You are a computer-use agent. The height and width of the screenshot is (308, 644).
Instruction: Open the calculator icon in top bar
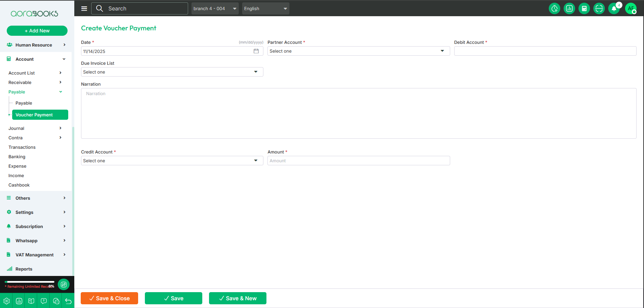pos(584,8)
